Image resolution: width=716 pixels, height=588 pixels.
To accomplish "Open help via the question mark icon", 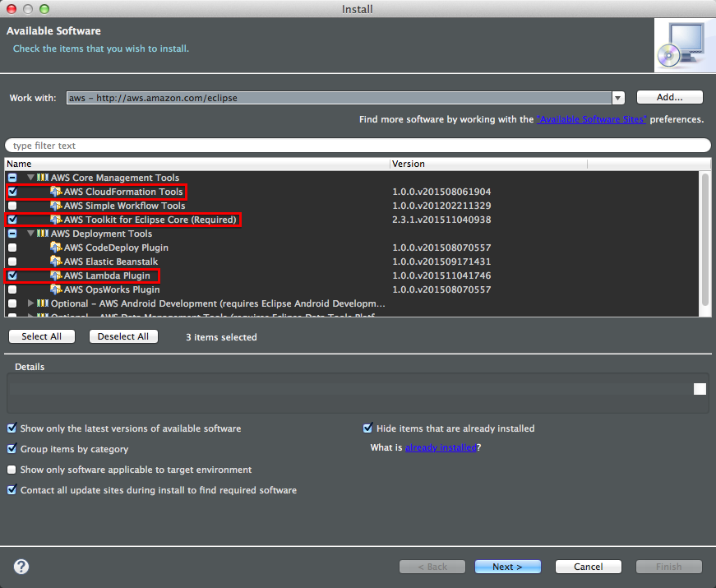I will tap(20, 567).
